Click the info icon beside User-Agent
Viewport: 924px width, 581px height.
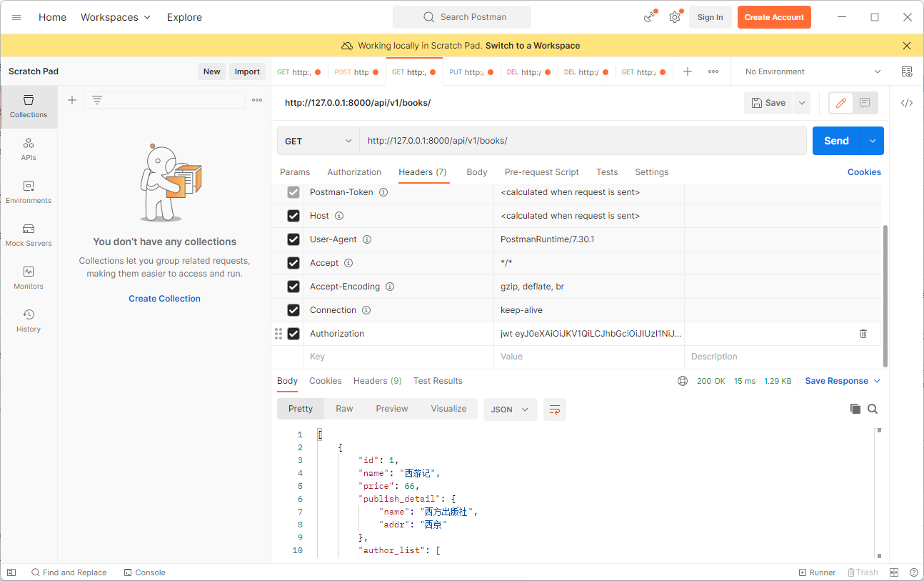(x=367, y=239)
